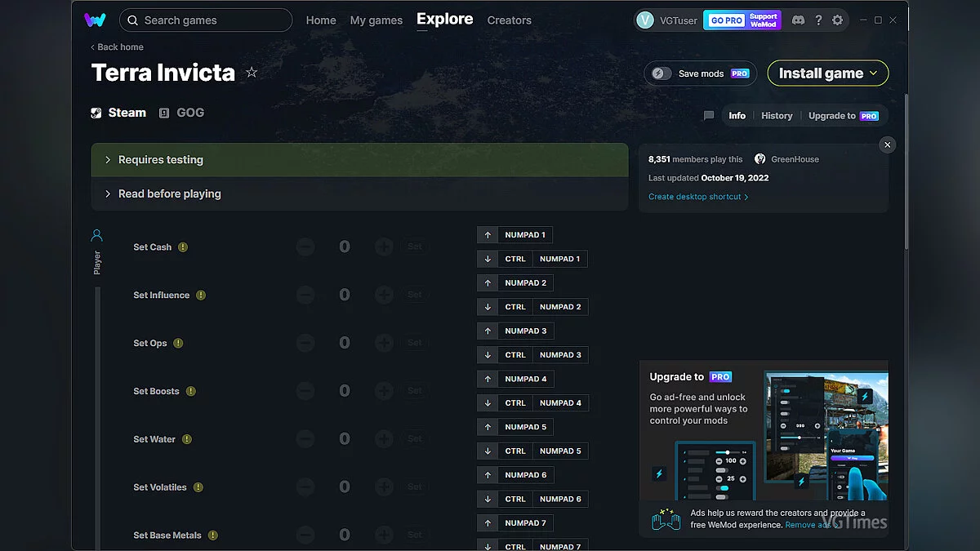The width and height of the screenshot is (980, 551).
Task: Close the info panel with X icon
Action: coord(888,144)
